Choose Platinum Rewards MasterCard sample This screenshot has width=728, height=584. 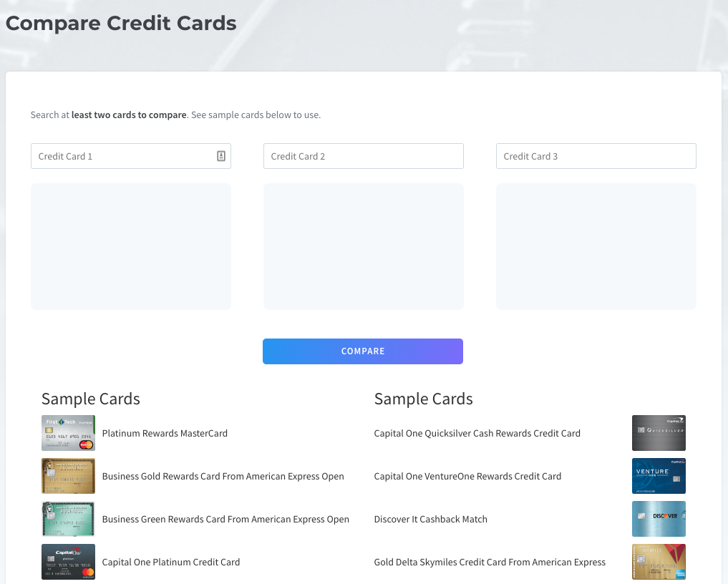click(165, 433)
